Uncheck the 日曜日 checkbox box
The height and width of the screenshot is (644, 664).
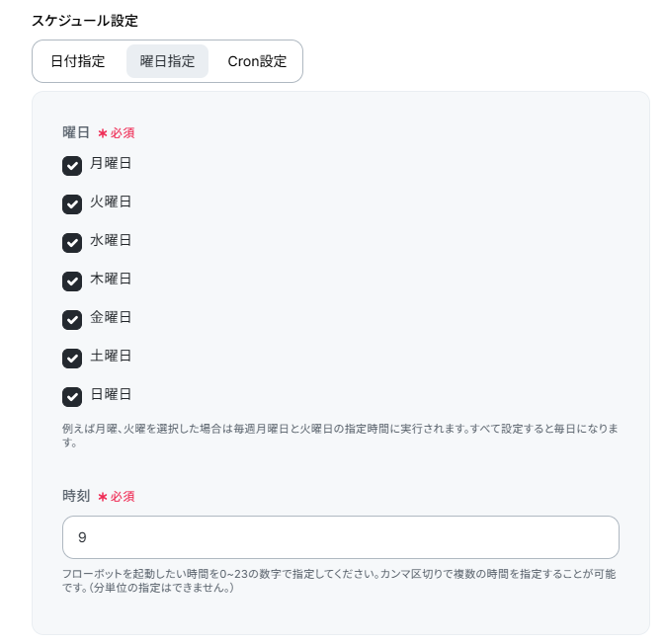pos(72,396)
